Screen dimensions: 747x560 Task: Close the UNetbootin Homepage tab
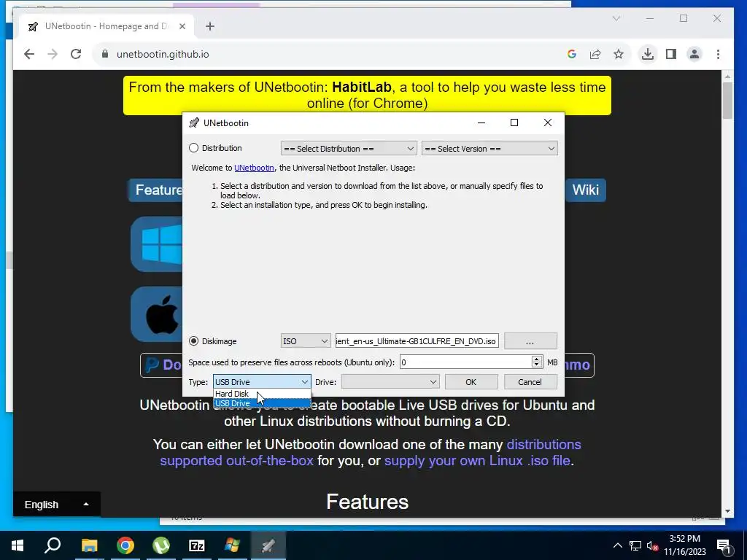coord(182,26)
